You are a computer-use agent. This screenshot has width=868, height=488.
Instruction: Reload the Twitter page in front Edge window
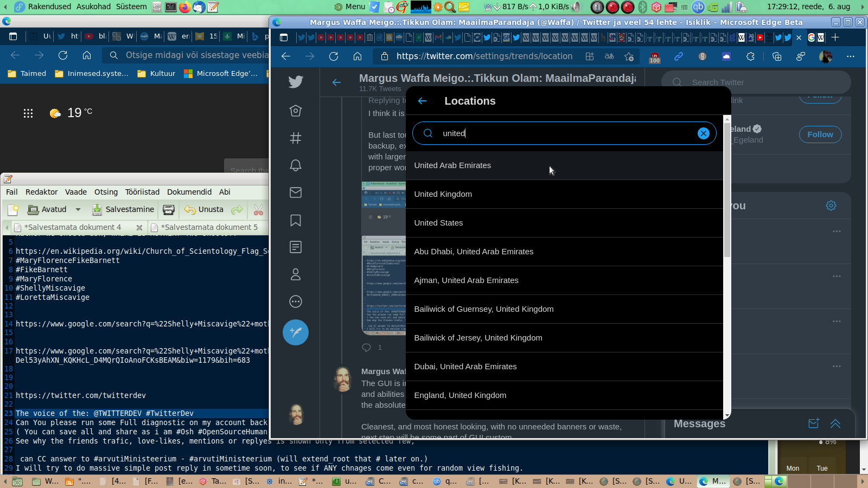click(x=334, y=56)
